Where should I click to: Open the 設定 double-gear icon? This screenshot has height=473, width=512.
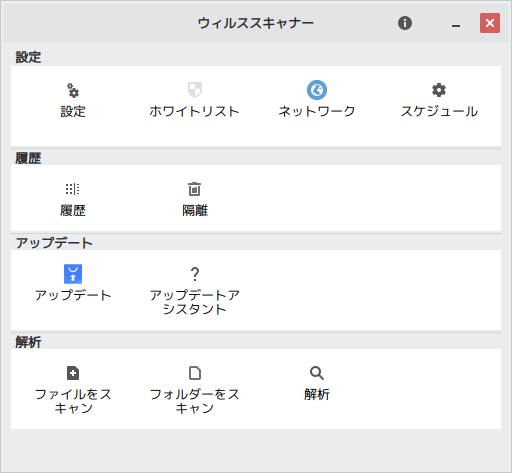[x=73, y=90]
